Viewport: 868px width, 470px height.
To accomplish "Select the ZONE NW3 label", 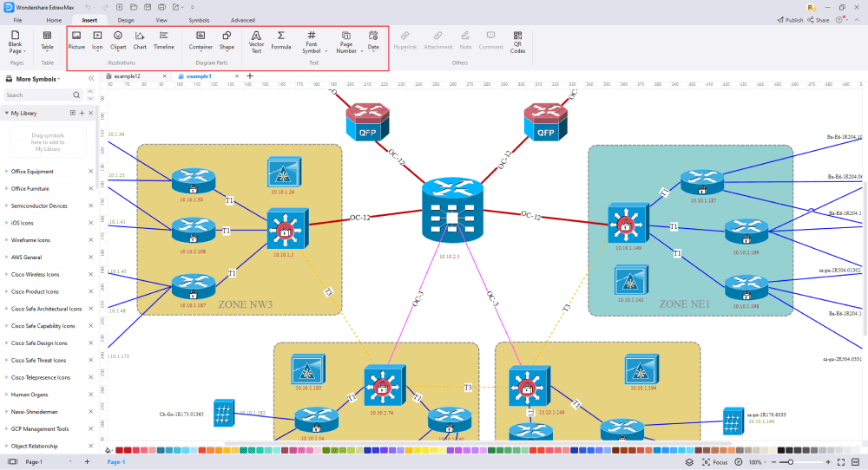I will [246, 304].
